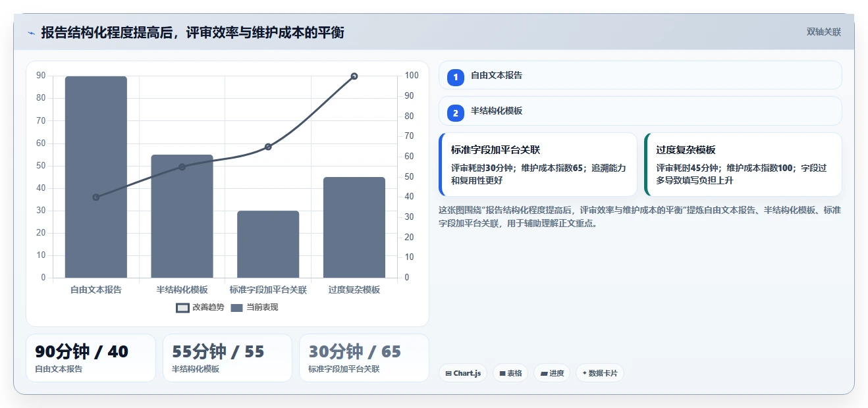Image resolution: width=868 pixels, height=408 pixels.
Task: Click the 55分钟 / 55 stat card
Action: click(x=227, y=358)
